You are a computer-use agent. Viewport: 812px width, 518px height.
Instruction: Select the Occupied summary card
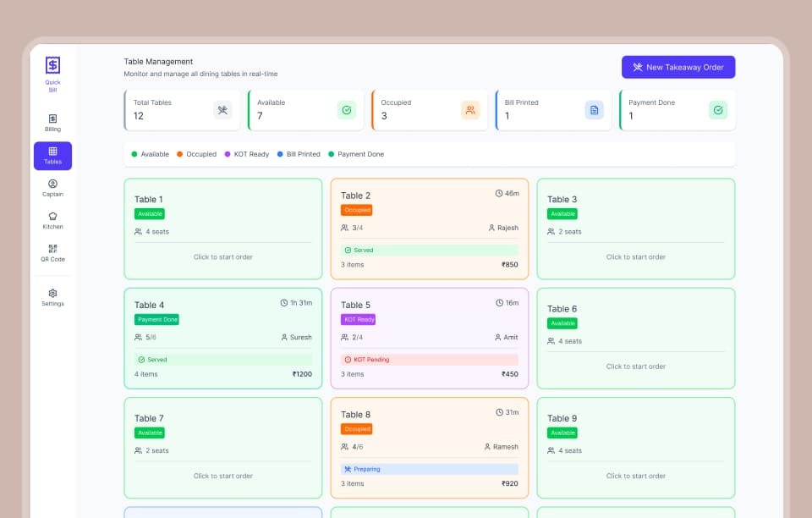[x=430, y=110]
